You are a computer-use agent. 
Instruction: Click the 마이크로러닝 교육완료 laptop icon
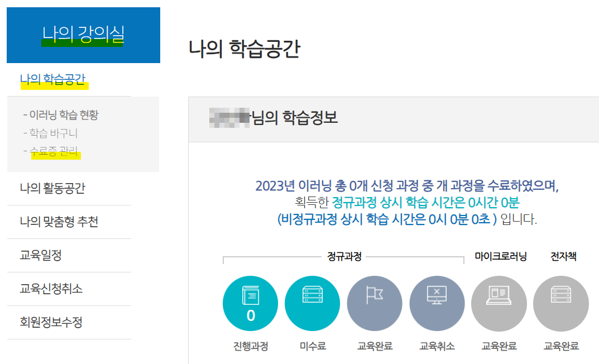click(499, 303)
